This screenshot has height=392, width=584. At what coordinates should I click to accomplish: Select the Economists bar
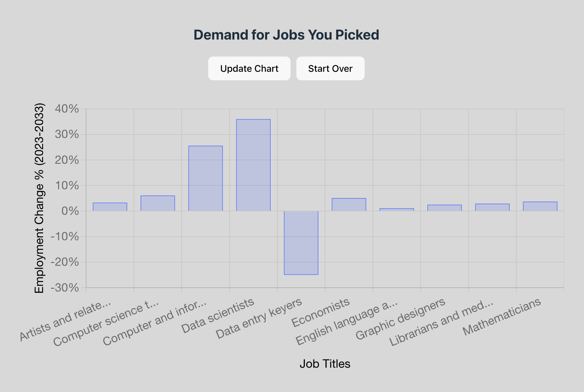click(349, 204)
